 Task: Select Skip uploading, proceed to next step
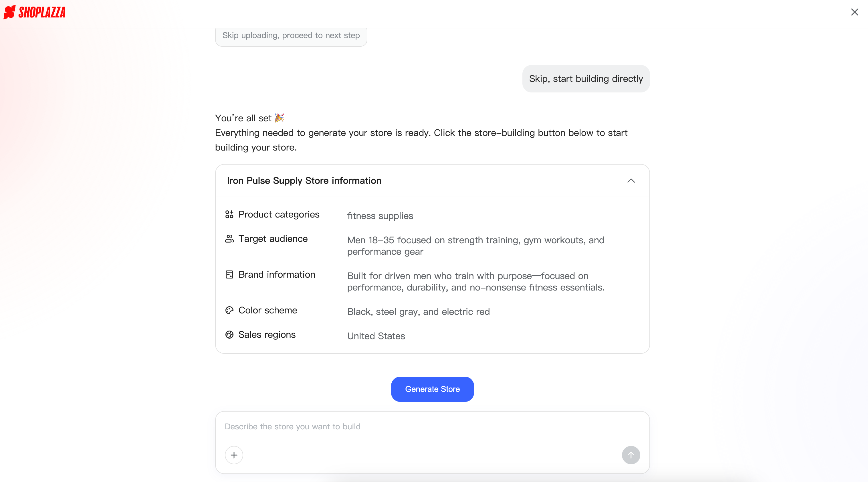(291, 35)
